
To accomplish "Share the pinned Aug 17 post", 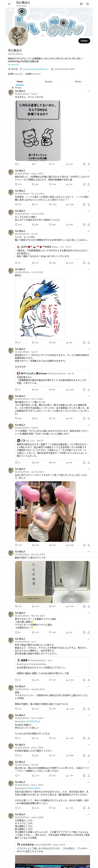I will pos(89,164).
